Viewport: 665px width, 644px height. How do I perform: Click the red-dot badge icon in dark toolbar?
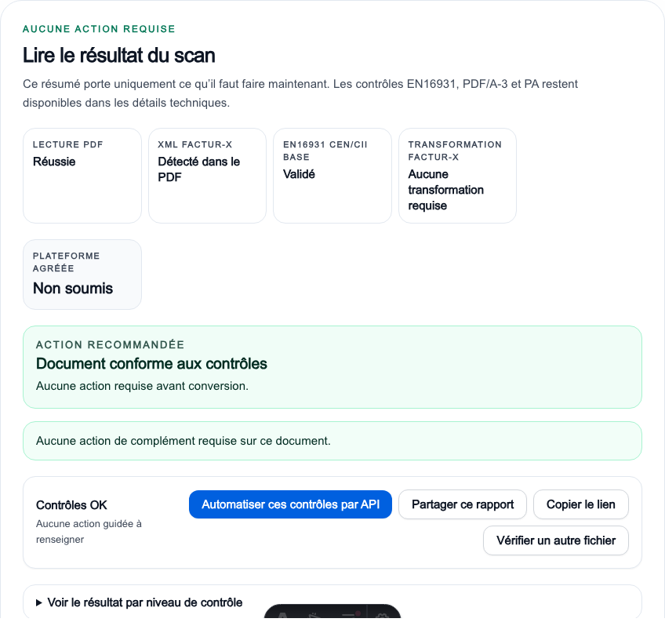tap(351, 615)
